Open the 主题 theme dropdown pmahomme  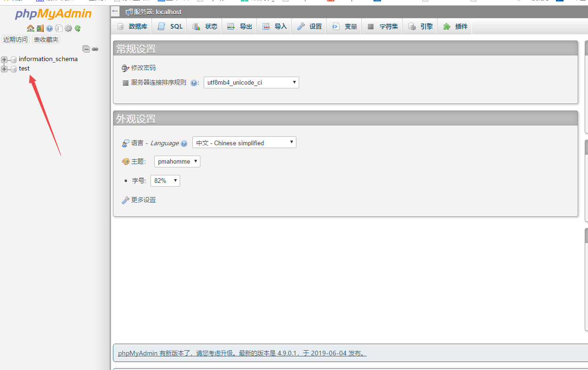click(x=177, y=161)
